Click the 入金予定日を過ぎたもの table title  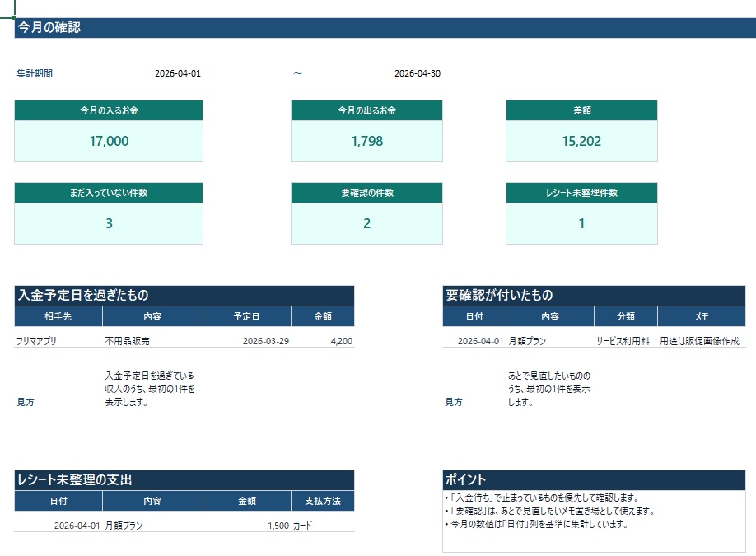(x=82, y=297)
